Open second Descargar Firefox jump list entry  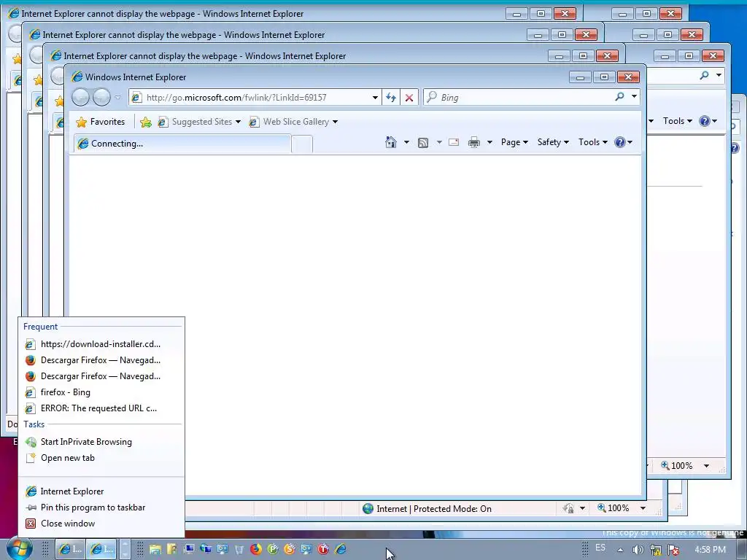[101, 376]
